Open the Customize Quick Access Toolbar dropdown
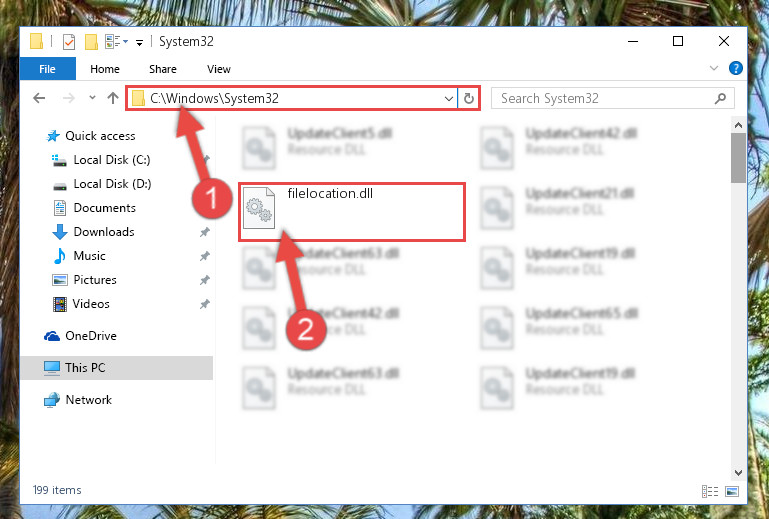Screen dimensions: 769x519 139,43
